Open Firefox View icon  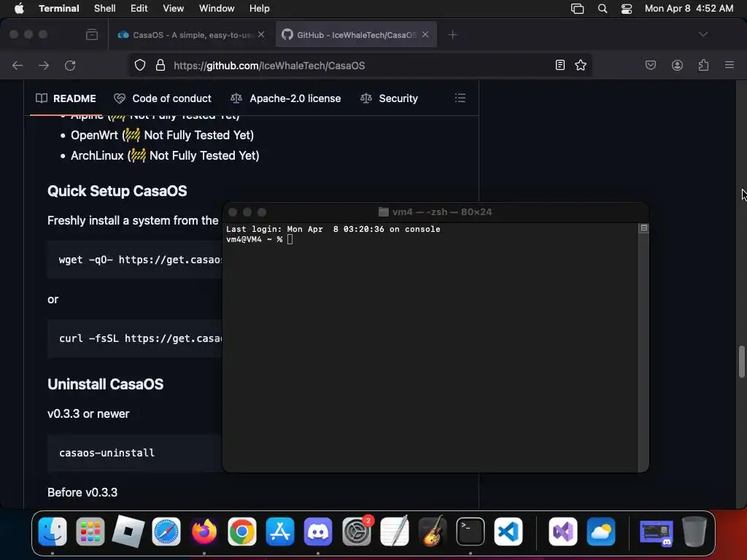92,34
